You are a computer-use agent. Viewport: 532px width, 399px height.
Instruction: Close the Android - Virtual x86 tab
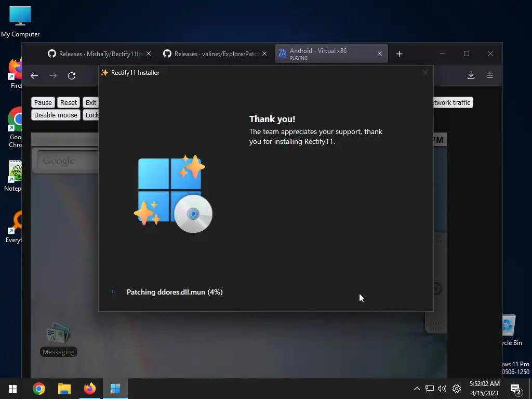pyautogui.click(x=380, y=54)
